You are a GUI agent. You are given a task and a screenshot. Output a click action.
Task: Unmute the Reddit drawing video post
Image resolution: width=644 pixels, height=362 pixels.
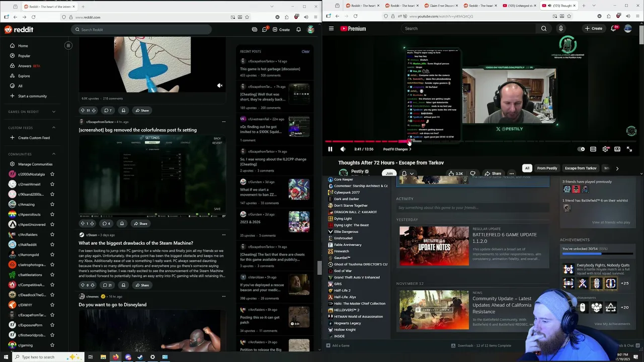[220, 85]
